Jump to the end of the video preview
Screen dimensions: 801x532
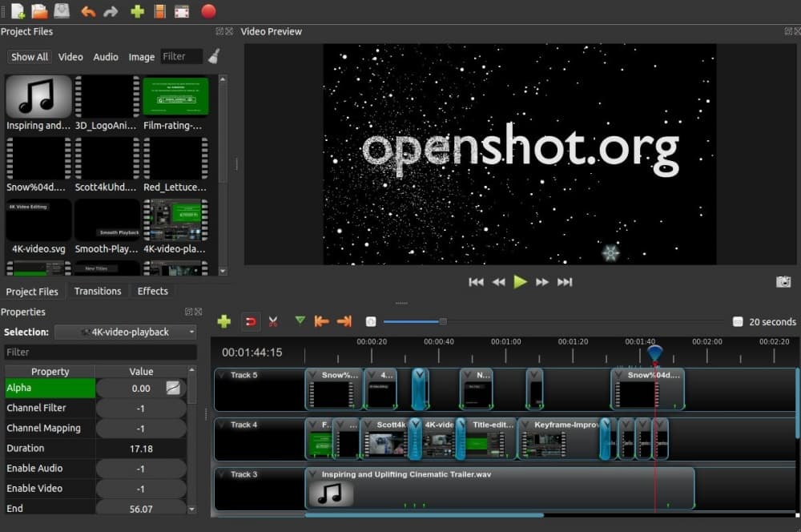pos(565,282)
